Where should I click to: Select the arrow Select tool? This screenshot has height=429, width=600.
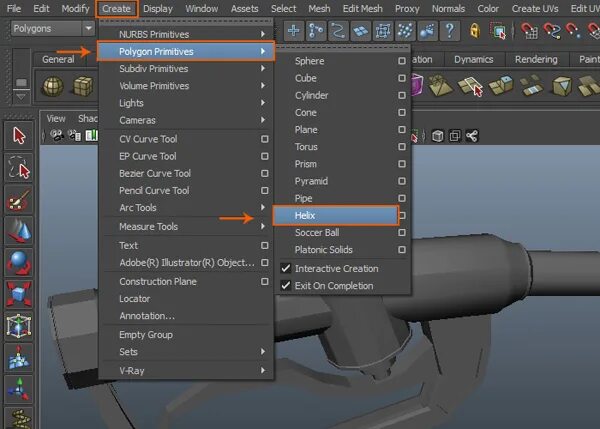point(19,136)
